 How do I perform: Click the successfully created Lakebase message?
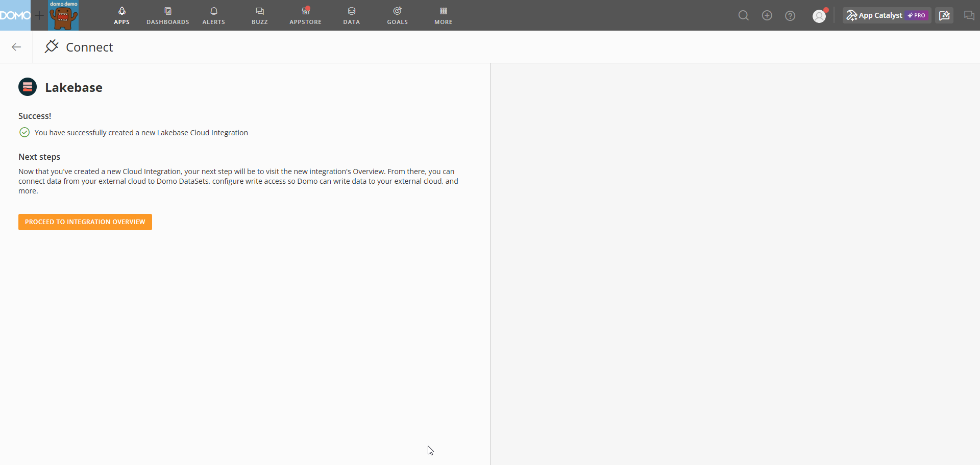(x=141, y=133)
